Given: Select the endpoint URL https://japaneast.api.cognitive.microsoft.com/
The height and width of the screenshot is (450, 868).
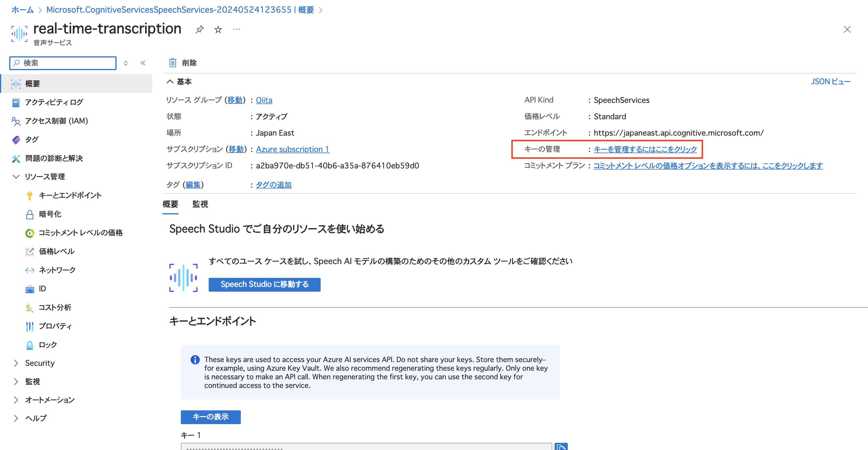Looking at the screenshot, I should [x=679, y=133].
